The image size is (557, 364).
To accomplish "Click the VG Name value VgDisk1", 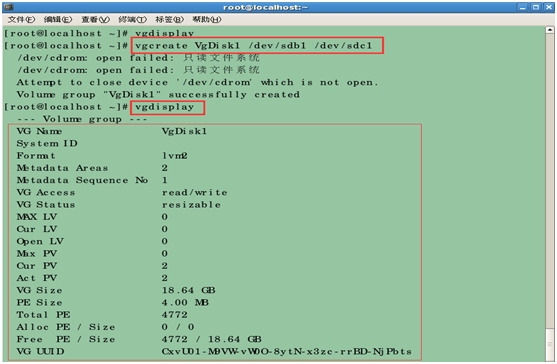I will [x=184, y=131].
